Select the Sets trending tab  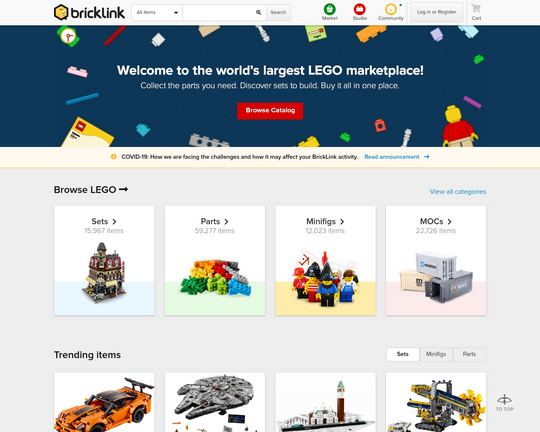click(x=403, y=354)
